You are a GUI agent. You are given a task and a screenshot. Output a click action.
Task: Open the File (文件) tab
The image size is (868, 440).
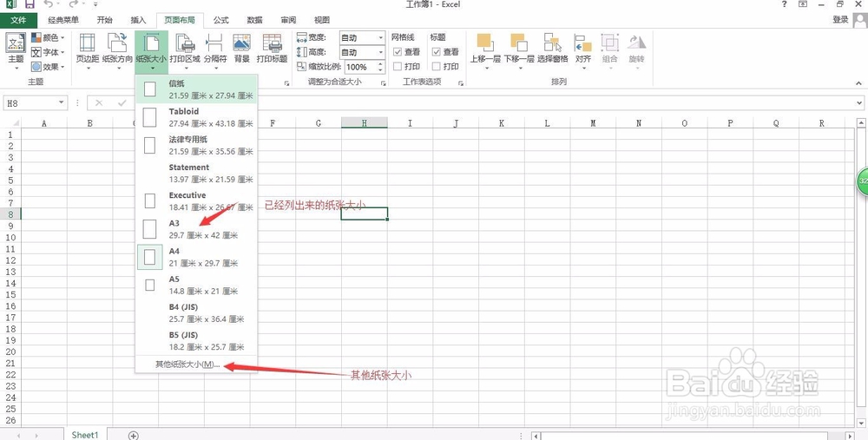(x=18, y=20)
